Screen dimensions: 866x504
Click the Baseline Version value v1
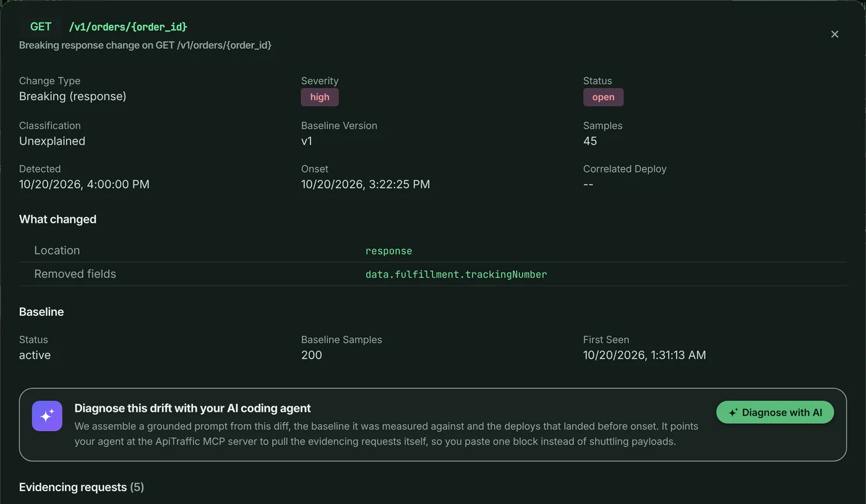[307, 141]
